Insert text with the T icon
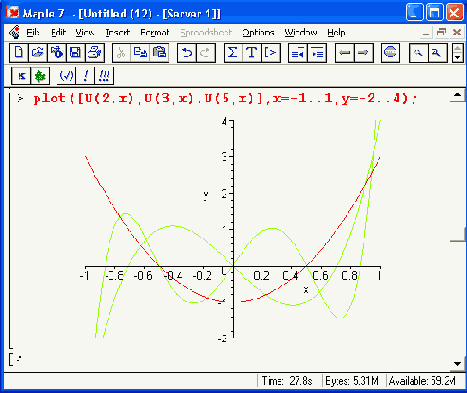This screenshot has width=467, height=393. click(x=252, y=53)
